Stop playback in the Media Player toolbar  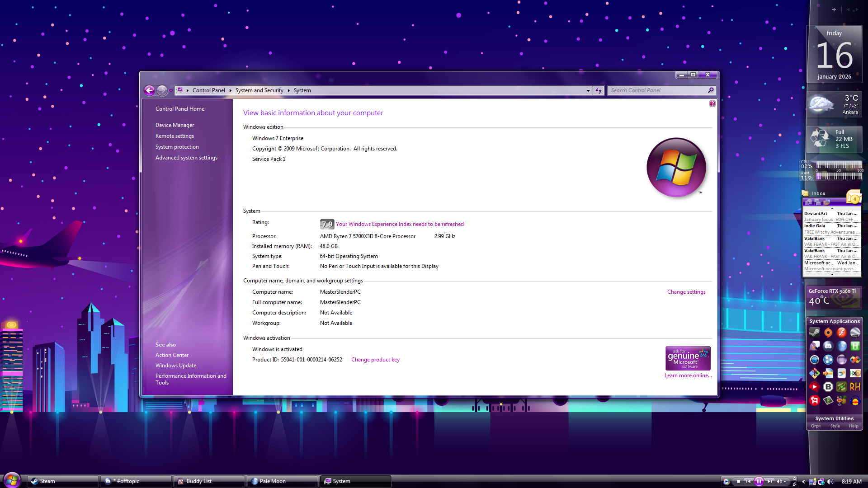tap(738, 482)
